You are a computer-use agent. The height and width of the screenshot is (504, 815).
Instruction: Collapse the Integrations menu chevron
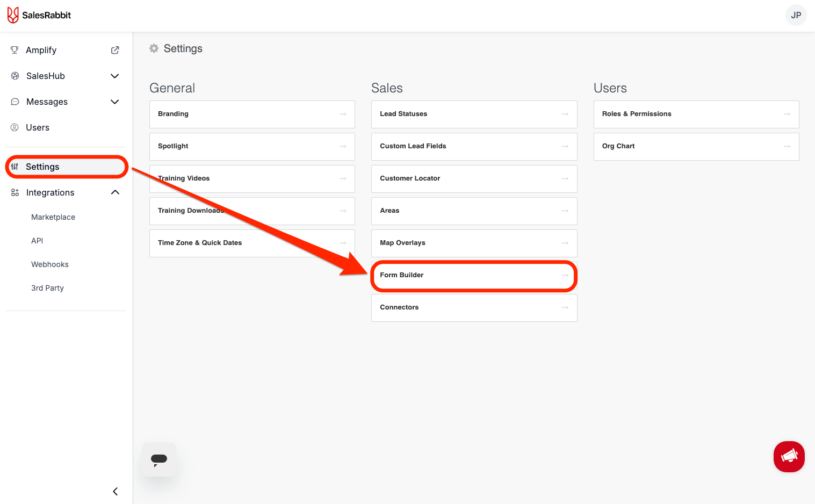click(x=115, y=192)
